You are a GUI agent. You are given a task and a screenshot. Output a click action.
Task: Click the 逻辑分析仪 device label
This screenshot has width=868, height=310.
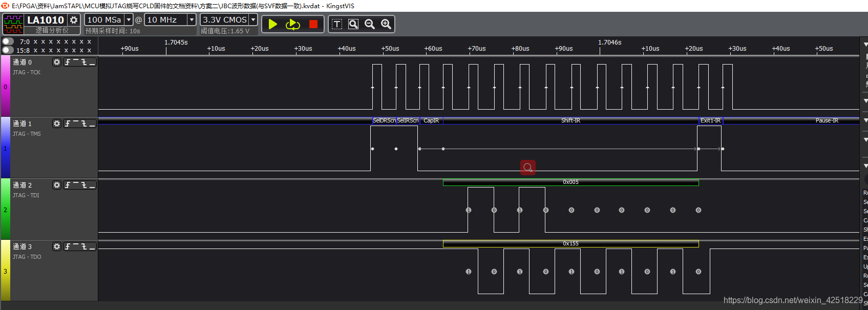click(52, 30)
